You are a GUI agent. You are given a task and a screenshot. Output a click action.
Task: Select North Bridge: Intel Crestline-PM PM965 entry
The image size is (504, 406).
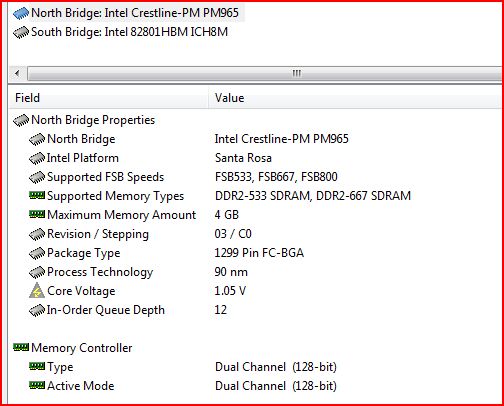click(x=135, y=13)
